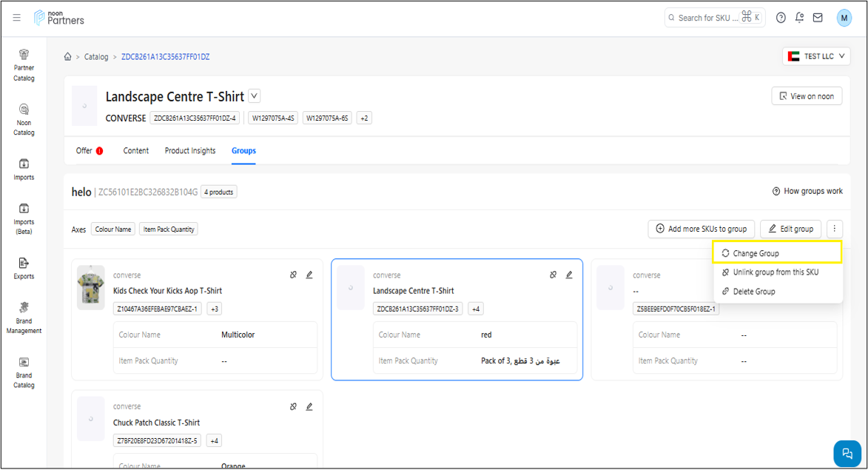Expand the +2 additional SKUs badge
The height and width of the screenshot is (470, 868).
point(364,118)
